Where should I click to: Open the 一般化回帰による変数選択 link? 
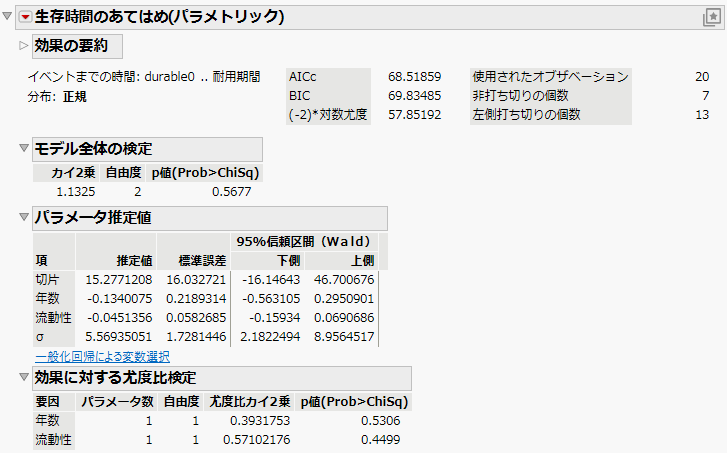102,357
